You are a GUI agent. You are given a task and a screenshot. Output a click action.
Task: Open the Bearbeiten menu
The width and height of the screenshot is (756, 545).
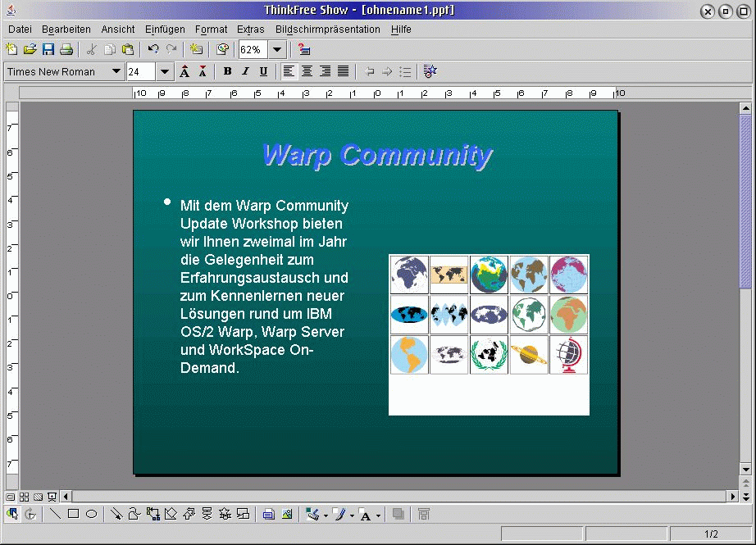(x=66, y=30)
